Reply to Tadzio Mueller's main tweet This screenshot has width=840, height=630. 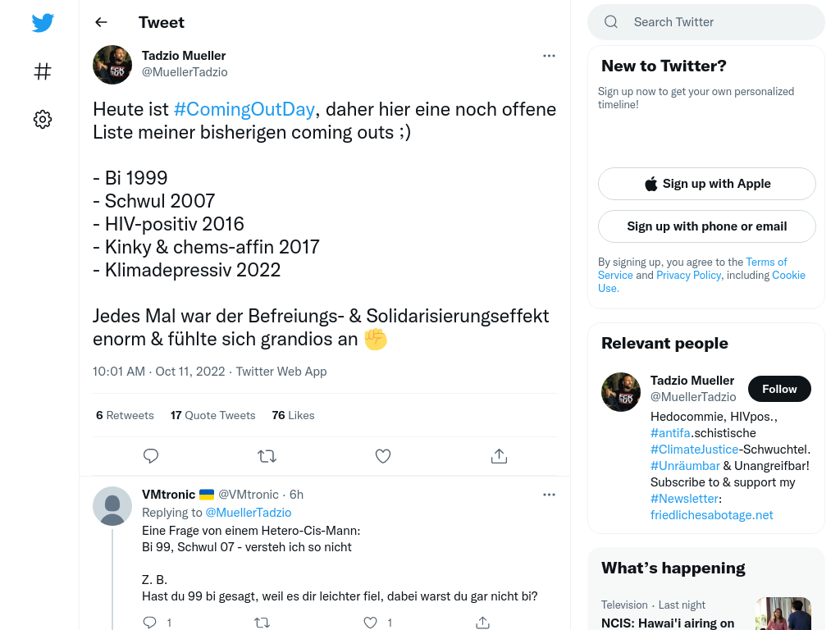tap(151, 456)
